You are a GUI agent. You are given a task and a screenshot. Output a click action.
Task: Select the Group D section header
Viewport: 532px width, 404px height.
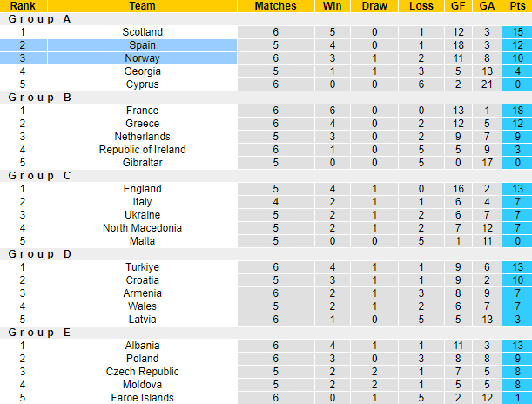(x=40, y=254)
